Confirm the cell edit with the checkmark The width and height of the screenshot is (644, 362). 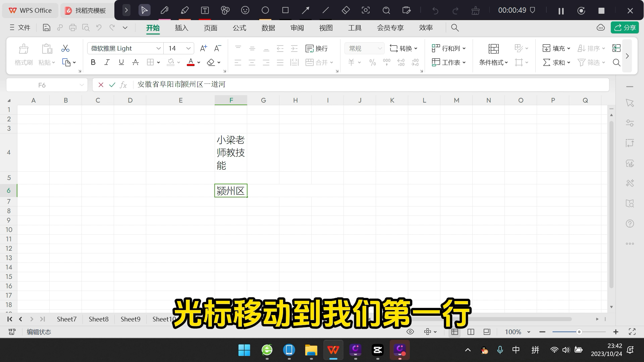click(x=112, y=85)
